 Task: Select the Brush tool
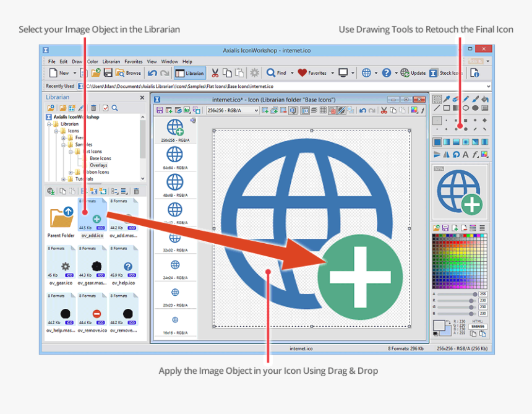(475, 99)
